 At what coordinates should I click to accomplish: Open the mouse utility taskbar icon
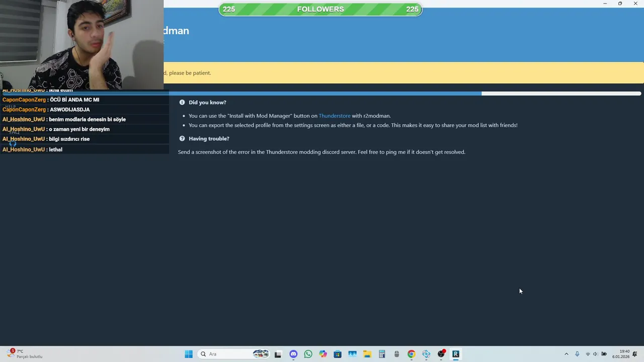point(396,354)
